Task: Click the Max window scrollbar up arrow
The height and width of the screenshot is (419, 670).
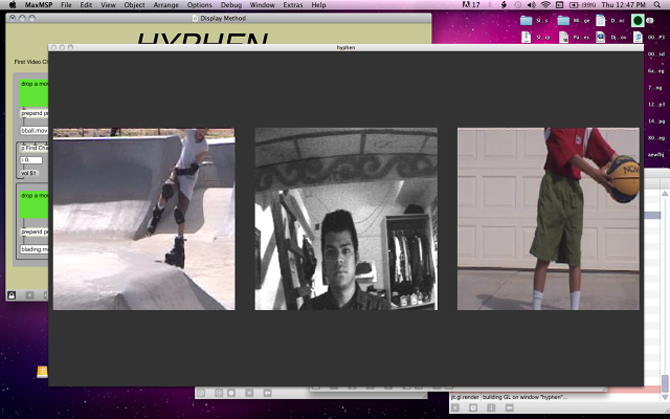Action: click(665, 194)
